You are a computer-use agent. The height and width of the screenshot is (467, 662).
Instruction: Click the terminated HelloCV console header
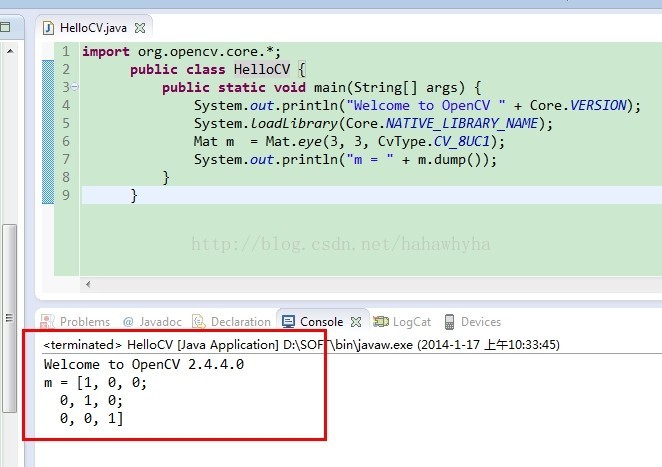(301, 345)
